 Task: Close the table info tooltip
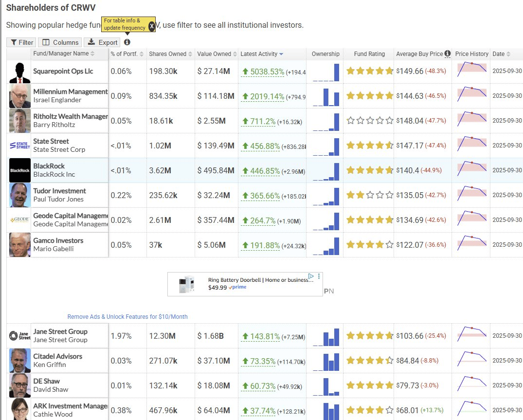pos(152,26)
